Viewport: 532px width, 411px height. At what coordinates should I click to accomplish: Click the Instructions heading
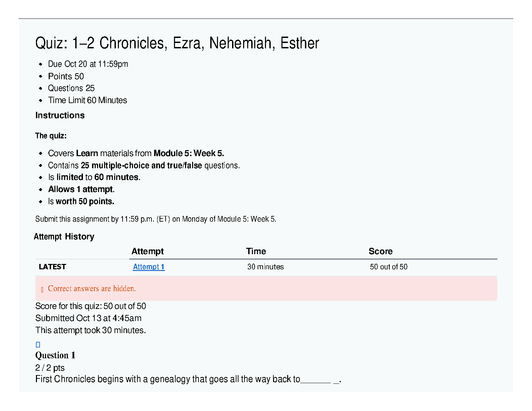(x=60, y=116)
